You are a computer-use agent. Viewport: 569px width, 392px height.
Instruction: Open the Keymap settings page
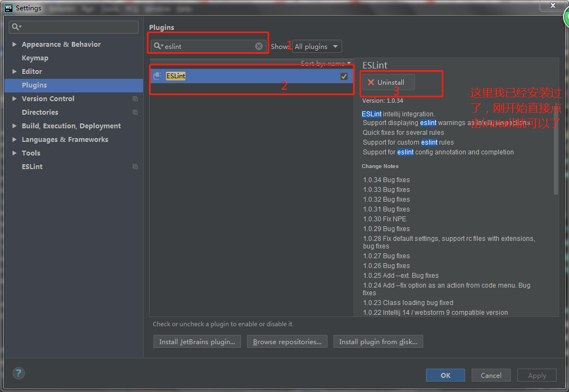click(x=35, y=58)
